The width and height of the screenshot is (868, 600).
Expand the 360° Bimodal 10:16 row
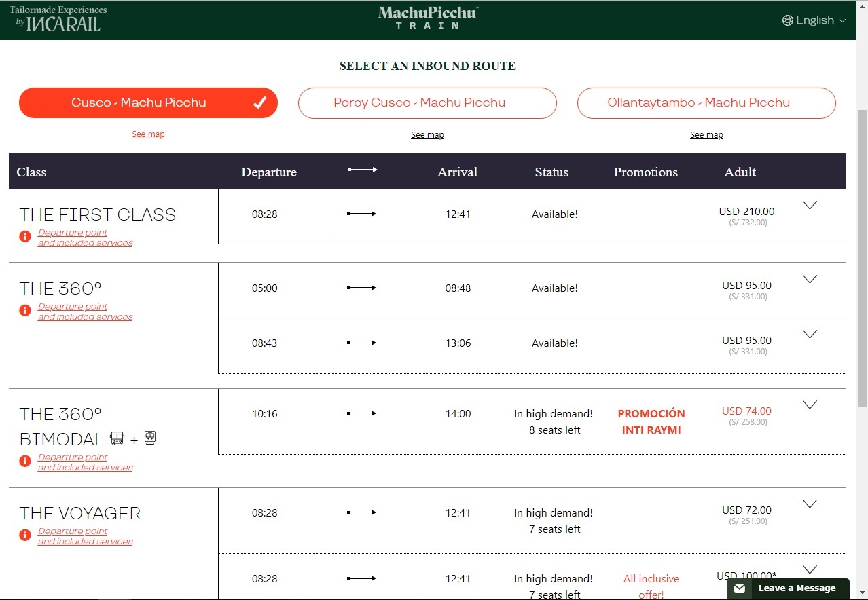[810, 405]
